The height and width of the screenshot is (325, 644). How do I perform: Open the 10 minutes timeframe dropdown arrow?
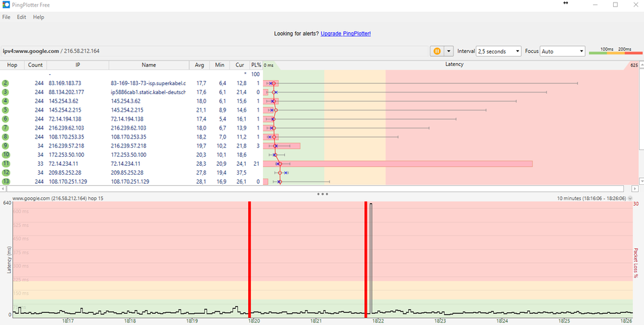pyautogui.click(x=630, y=199)
